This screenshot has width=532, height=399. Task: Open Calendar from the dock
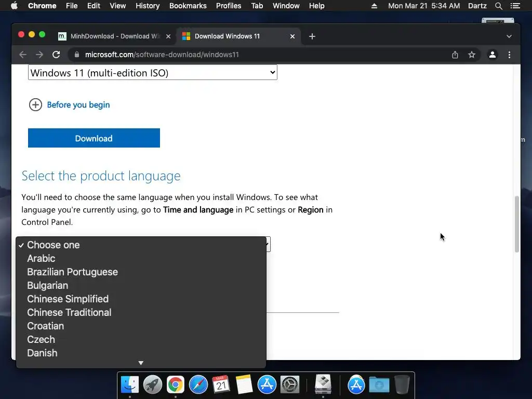[221, 384]
